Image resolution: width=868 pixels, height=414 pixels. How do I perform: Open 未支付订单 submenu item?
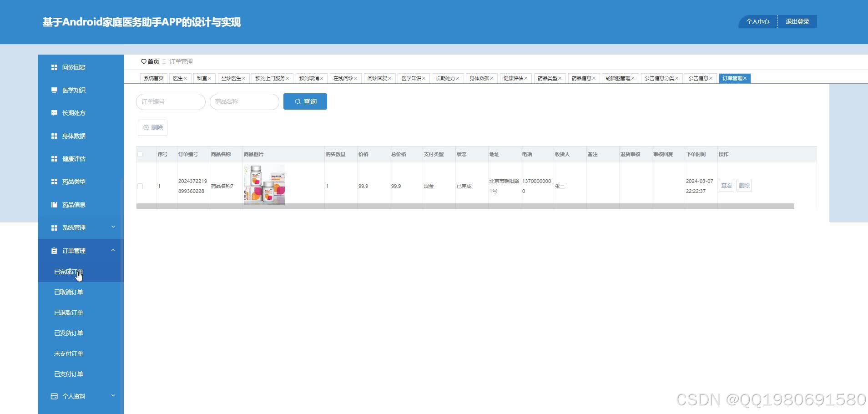[81, 353]
